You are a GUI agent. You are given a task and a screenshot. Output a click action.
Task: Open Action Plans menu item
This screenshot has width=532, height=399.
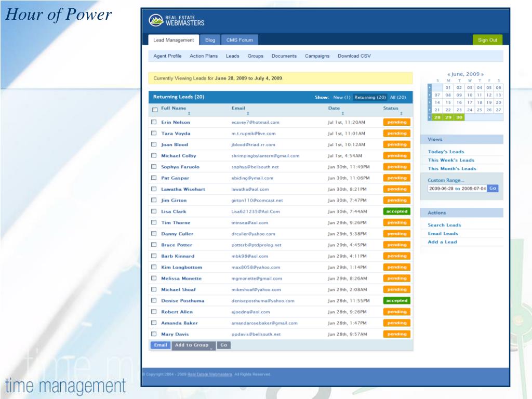point(204,56)
